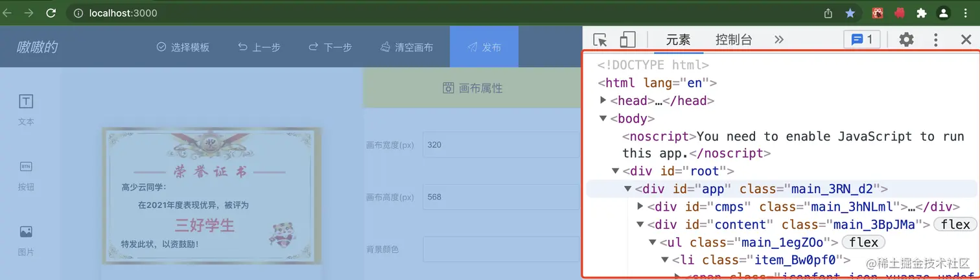Select the 图片 image component icon
980x280 pixels.
point(26,240)
